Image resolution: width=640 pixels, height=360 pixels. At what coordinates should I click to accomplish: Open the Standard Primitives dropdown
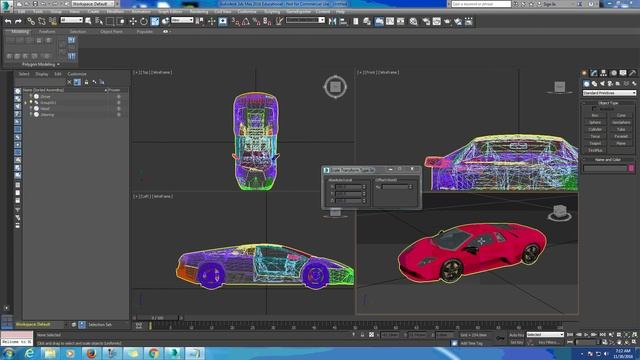609,93
